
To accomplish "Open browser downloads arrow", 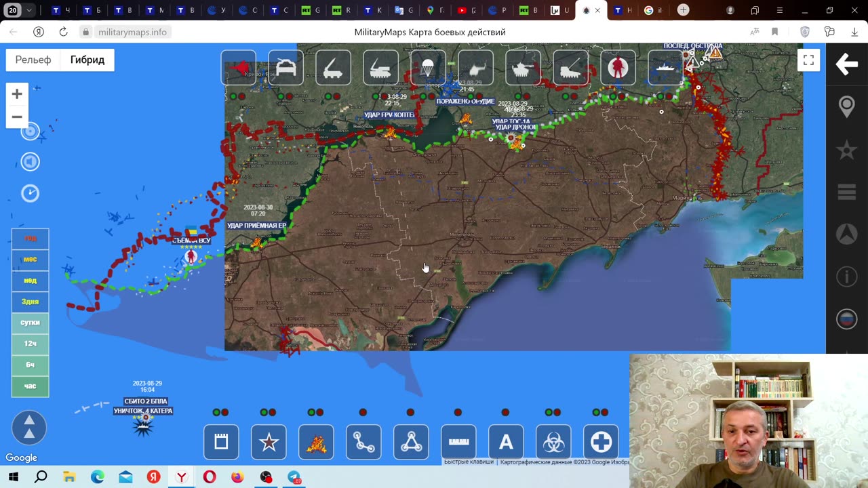I will pos(854,32).
